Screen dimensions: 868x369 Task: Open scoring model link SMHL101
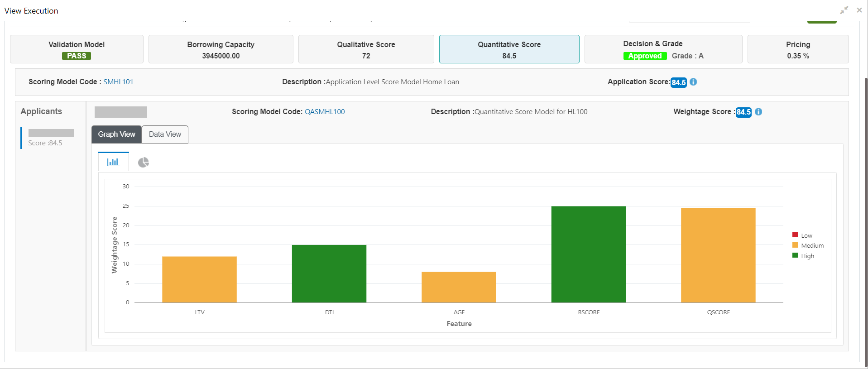pos(118,82)
